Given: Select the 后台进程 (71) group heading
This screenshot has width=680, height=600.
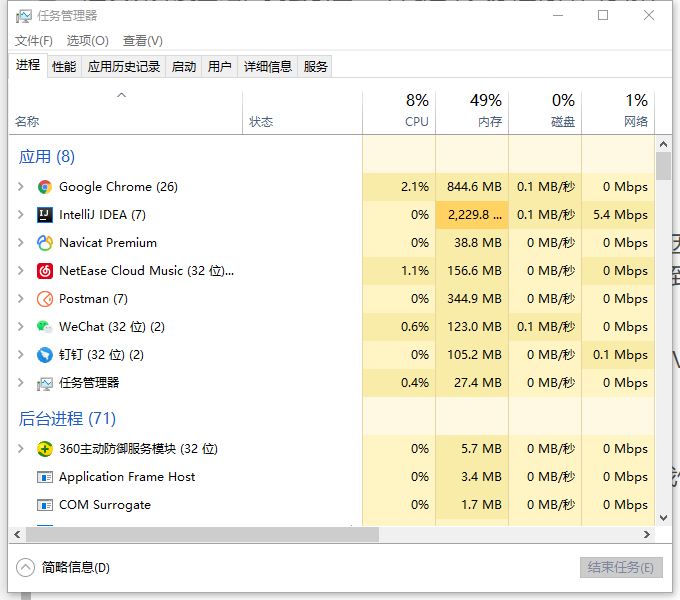Looking at the screenshot, I should pos(67,419).
